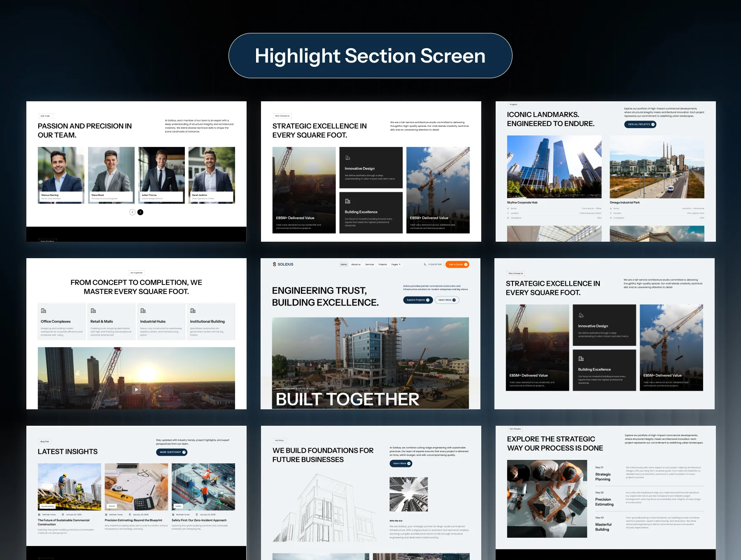741x560 pixels.
Task: Click the MORE QUESTIONS? button
Action: [172, 452]
